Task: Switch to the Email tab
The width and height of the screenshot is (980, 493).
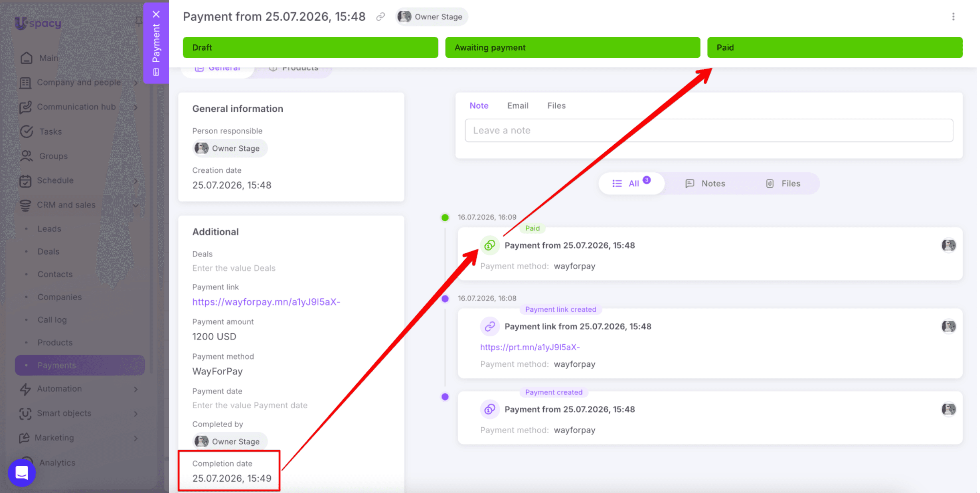Action: coord(517,106)
